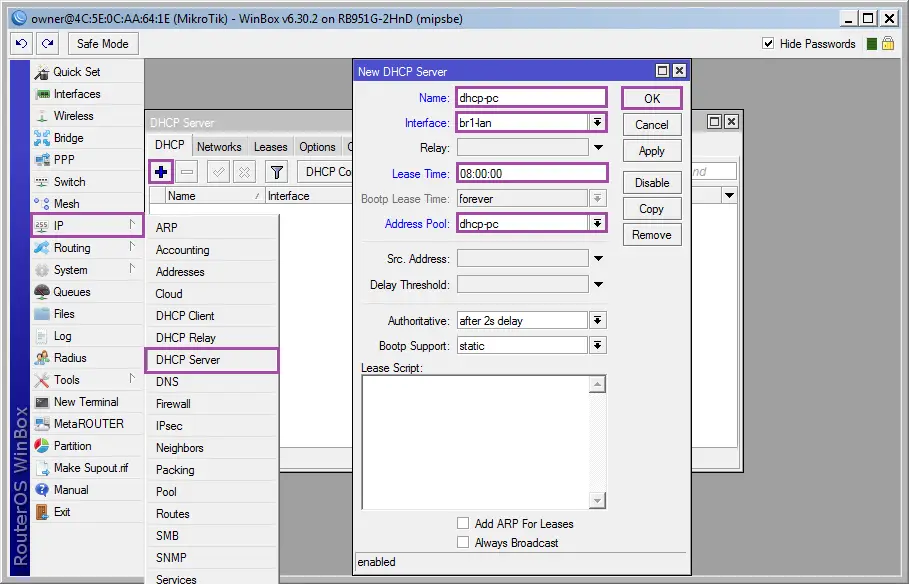Screen dimensions: 909x584
Task: Enable Add ARP For Leases checkbox
Action: pyautogui.click(x=463, y=524)
